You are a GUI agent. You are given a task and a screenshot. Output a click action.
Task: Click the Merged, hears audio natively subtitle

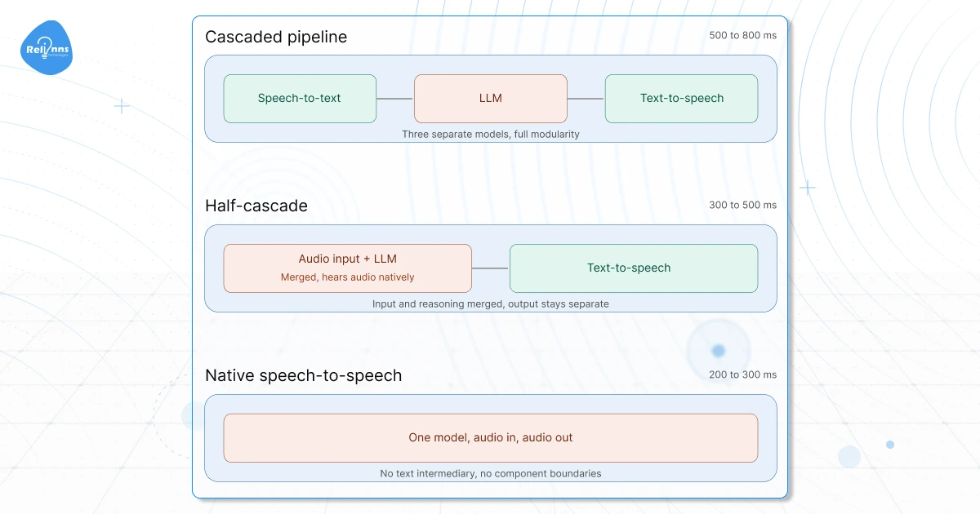click(x=348, y=277)
